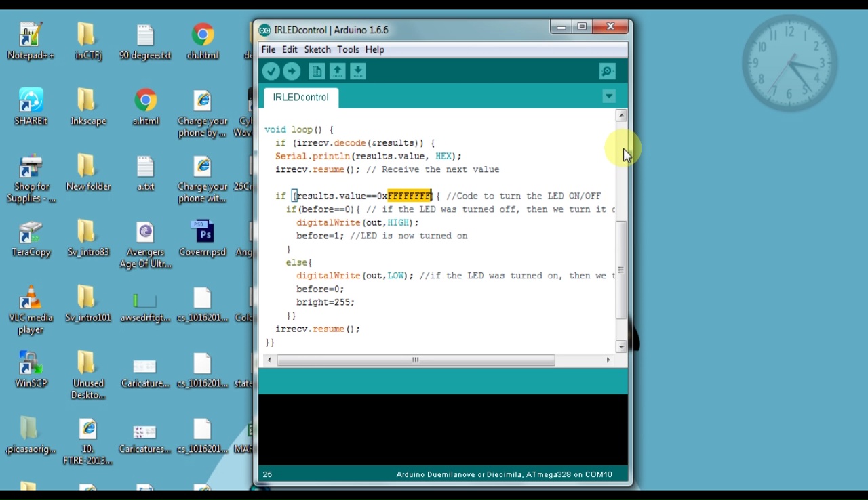Open the Sketch menu
Image resolution: width=868 pixels, height=500 pixels.
click(317, 49)
